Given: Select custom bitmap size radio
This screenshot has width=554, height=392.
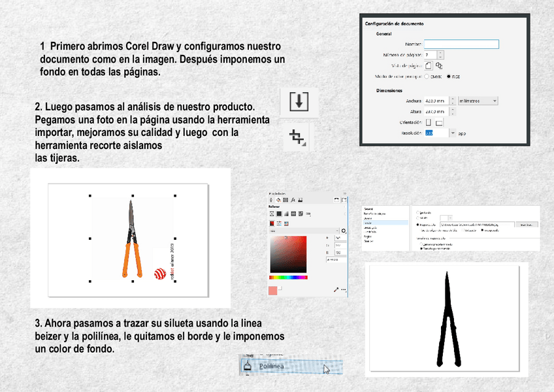Looking at the screenshot, I should (421, 248).
